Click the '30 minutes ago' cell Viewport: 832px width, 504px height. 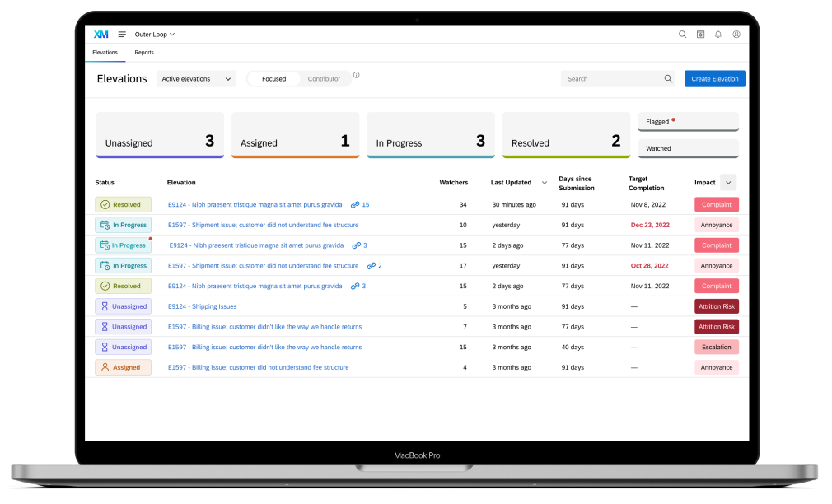[514, 205]
